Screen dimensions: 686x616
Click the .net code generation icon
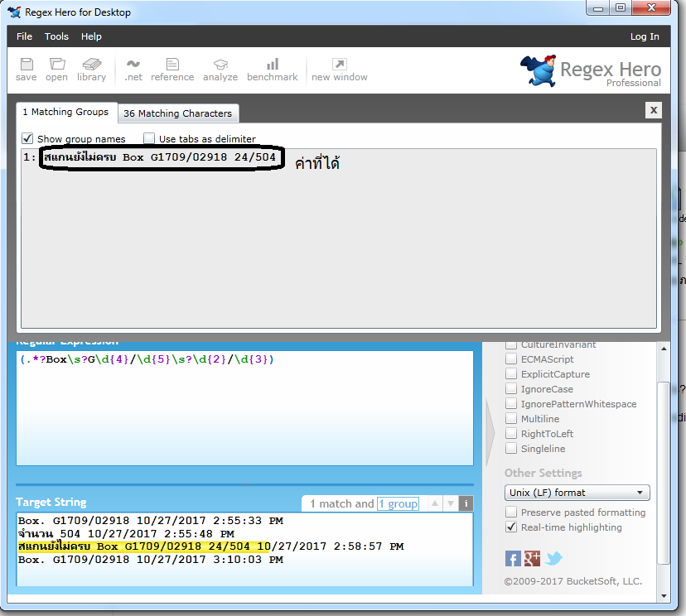coord(133,70)
